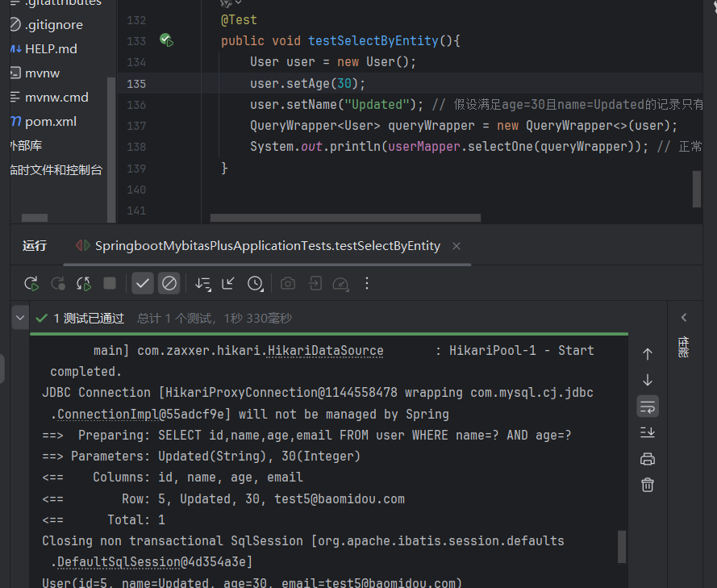Viewport: 717px width, 588px height.
Task: Click the HikariDataSource link in console
Action: [325, 351]
